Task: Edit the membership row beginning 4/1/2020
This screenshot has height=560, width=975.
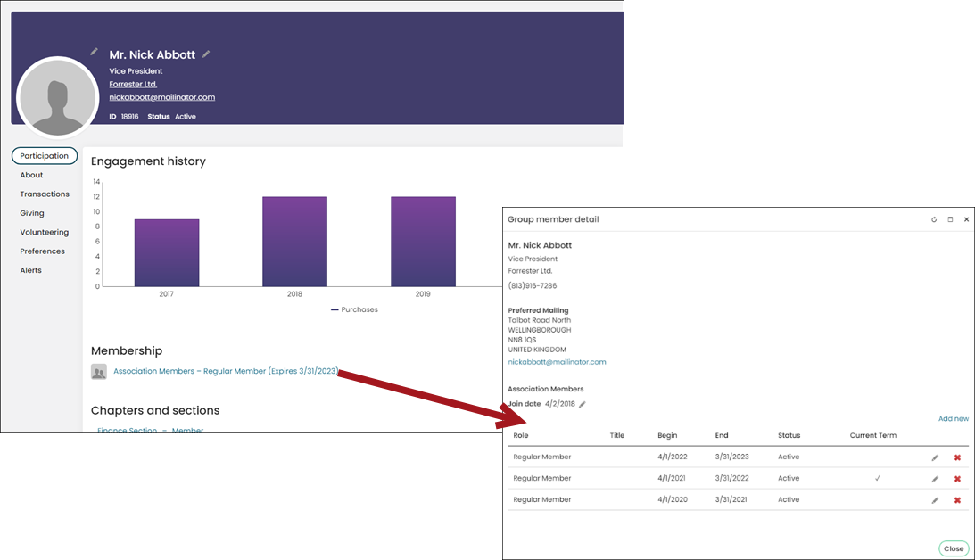Action: 935,500
